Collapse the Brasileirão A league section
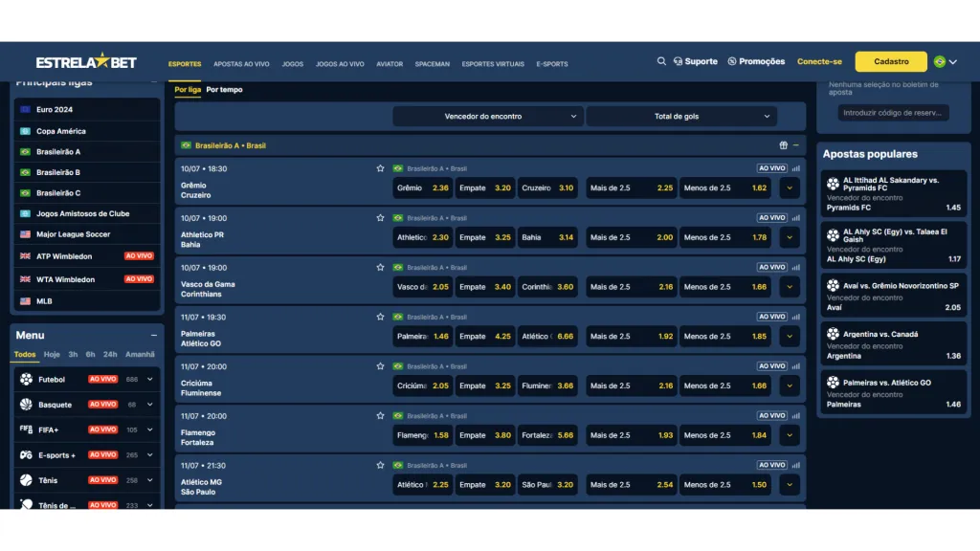Screen dimensions: 980x551 tap(796, 145)
